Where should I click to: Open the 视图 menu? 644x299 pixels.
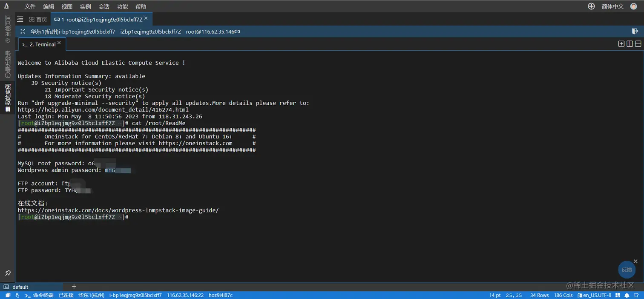(67, 6)
